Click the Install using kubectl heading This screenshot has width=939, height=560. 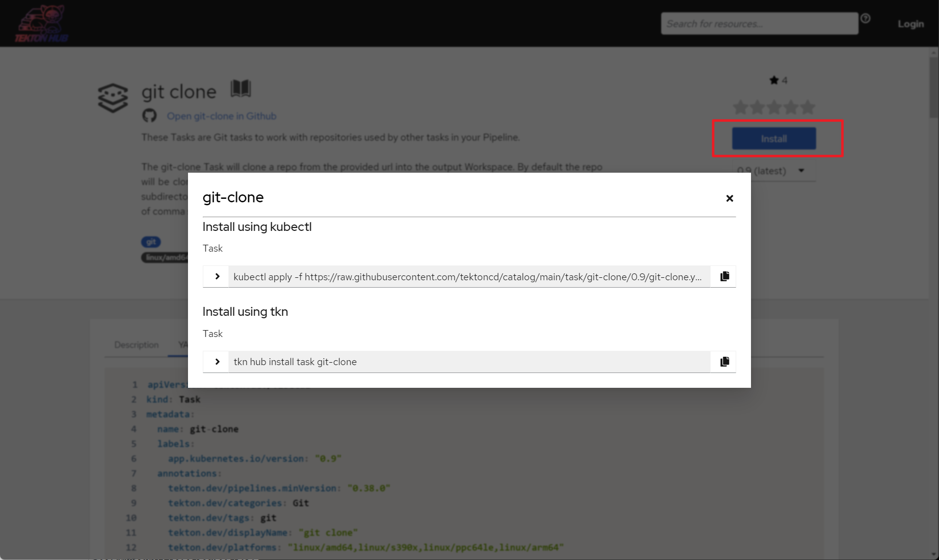click(257, 226)
